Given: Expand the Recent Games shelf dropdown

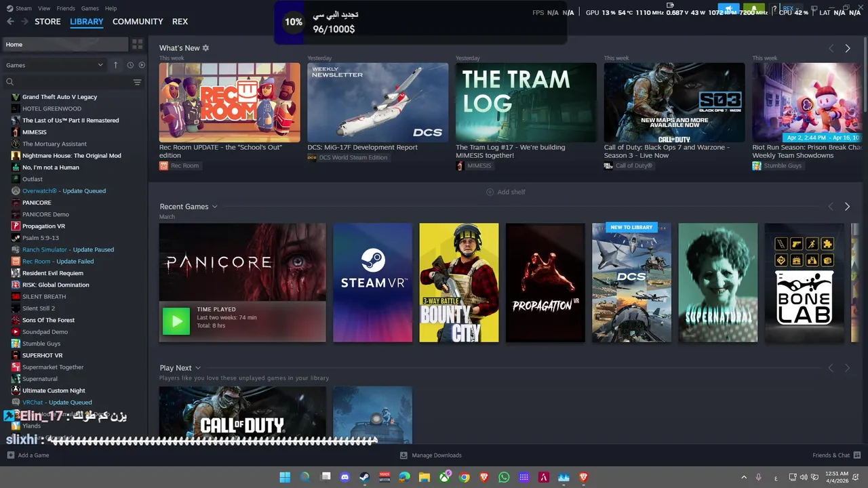Looking at the screenshot, I should [214, 207].
